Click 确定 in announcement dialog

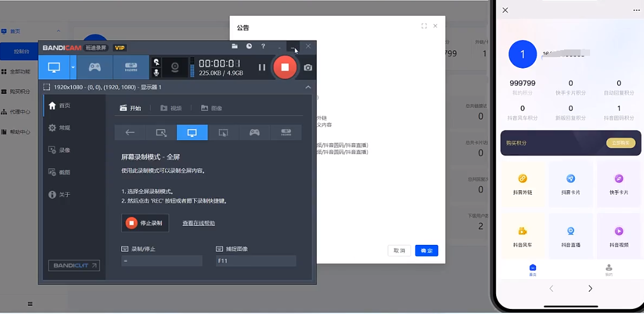tap(427, 251)
